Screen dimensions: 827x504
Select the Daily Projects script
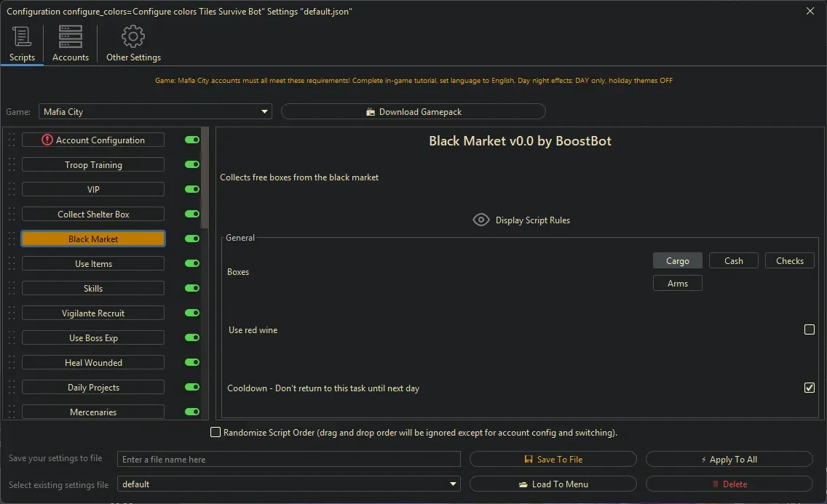tap(93, 388)
